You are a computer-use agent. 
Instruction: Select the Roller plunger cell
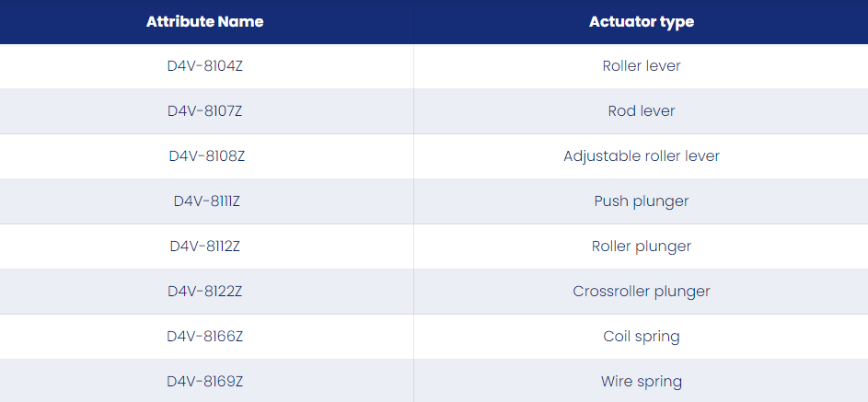pos(641,246)
